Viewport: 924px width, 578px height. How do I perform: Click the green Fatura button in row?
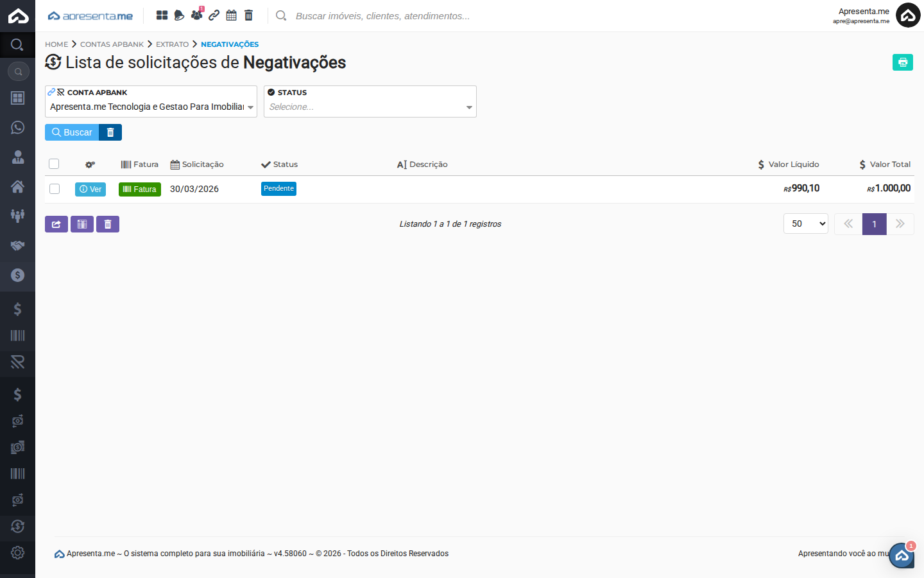pyautogui.click(x=139, y=189)
